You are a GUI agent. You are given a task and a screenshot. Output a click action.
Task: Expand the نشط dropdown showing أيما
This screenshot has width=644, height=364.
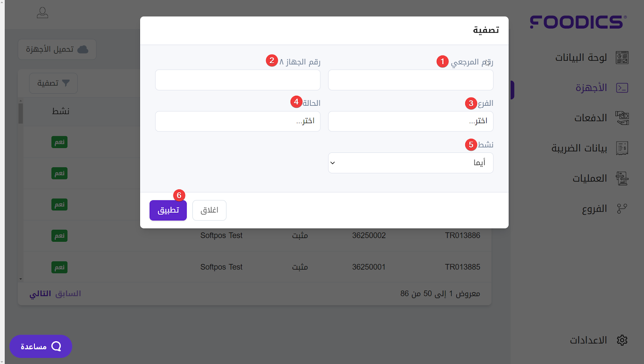[411, 163]
